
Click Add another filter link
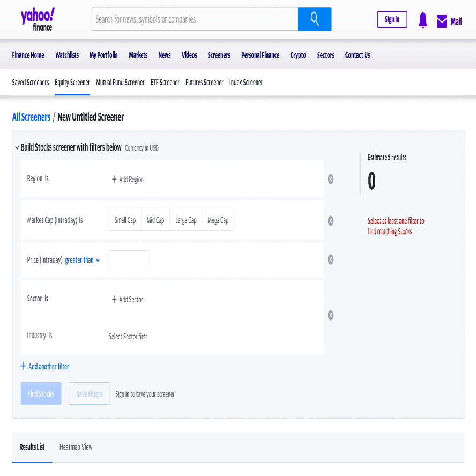[49, 367]
